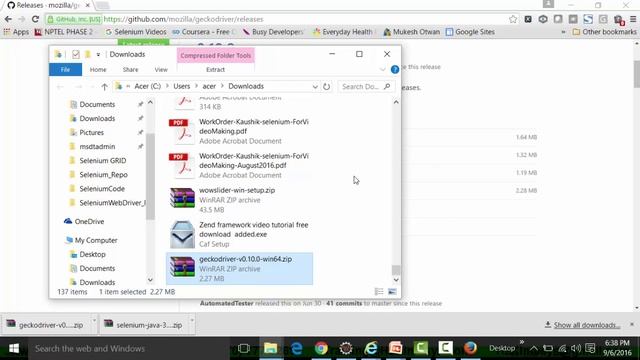This screenshot has width=640, height=360.
Task: Click acer in breadcrumb path
Action: 209,87
